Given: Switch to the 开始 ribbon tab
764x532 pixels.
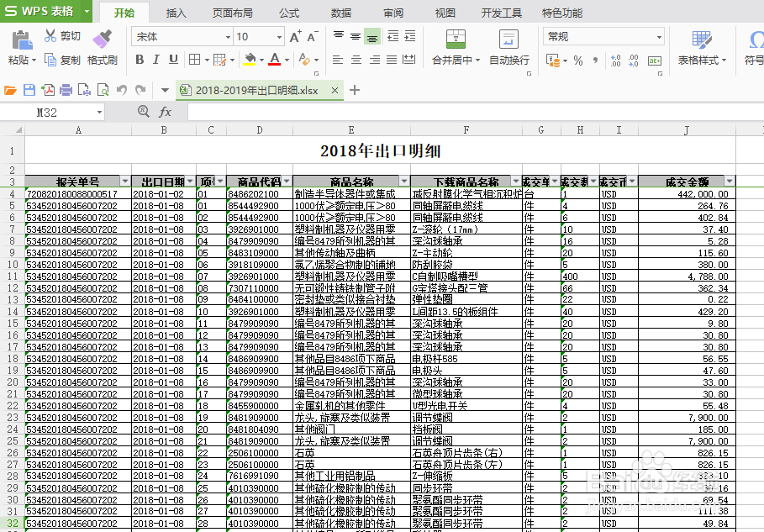Looking at the screenshot, I should tap(124, 13).
